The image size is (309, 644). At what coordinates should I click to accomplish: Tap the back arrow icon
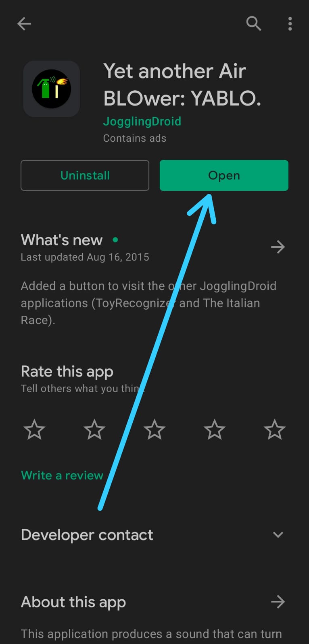[24, 24]
